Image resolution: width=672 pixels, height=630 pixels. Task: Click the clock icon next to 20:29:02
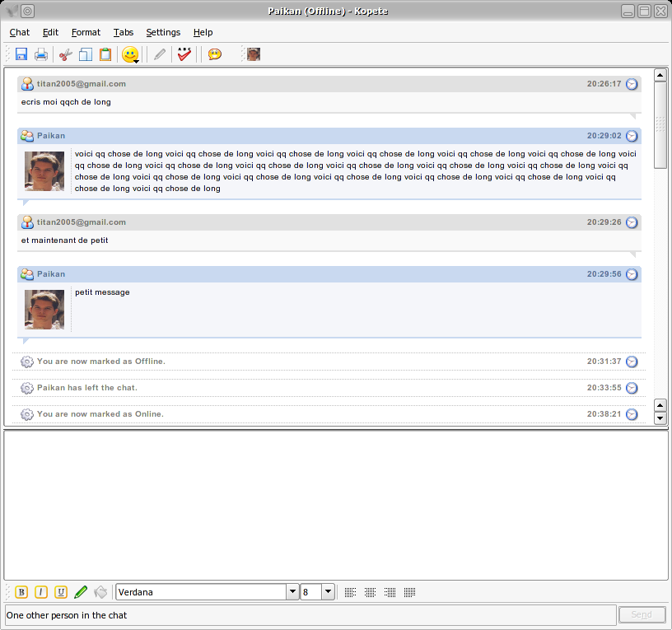[632, 136]
